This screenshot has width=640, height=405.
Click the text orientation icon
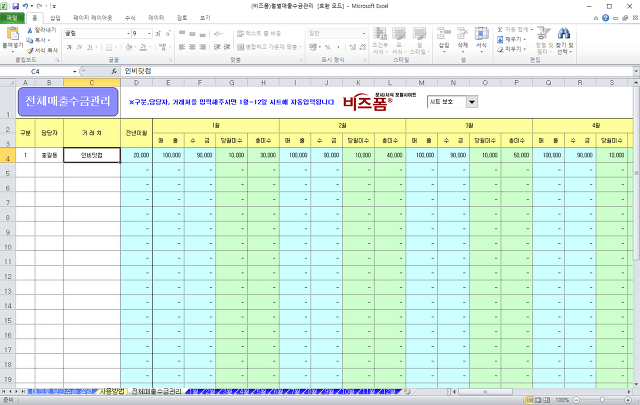pyautogui.click(x=217, y=33)
